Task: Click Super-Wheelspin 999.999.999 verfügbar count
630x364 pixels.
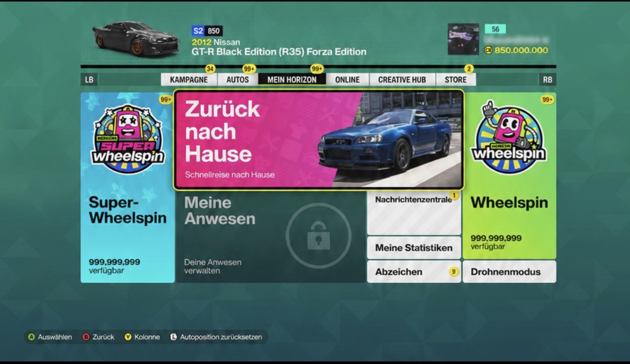Action: pos(114,266)
